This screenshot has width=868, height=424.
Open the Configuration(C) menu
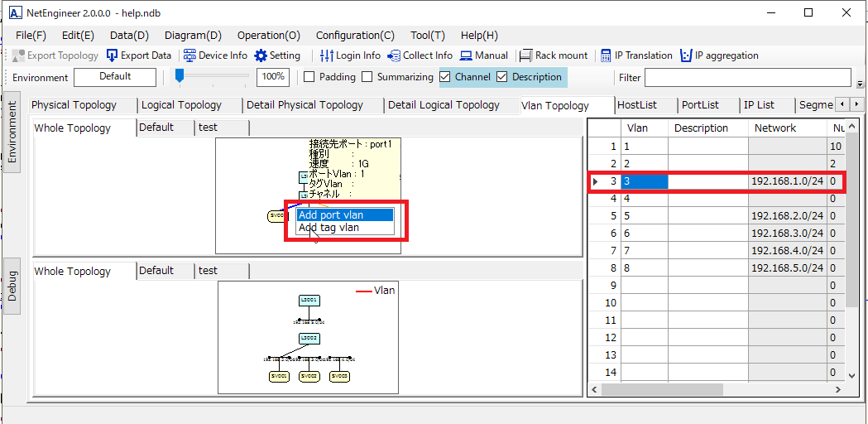pos(355,36)
